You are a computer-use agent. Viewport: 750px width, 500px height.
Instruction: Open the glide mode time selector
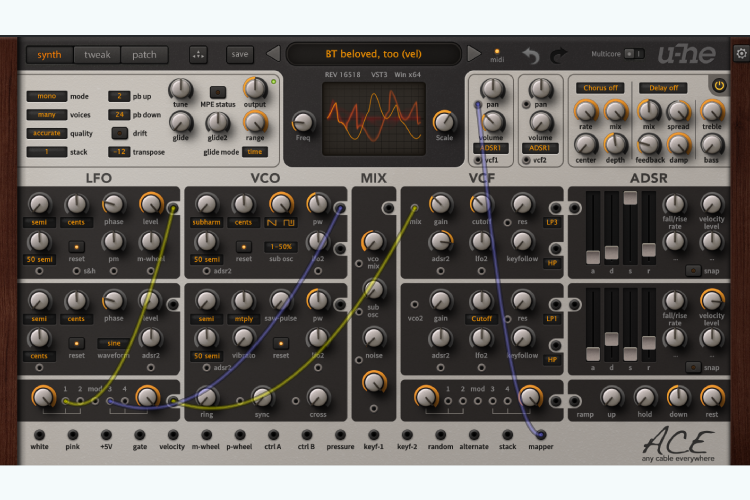pos(254,152)
